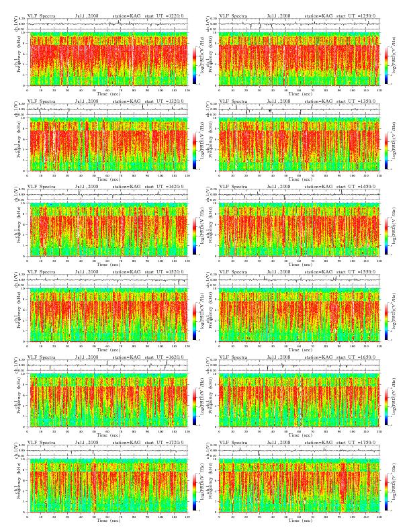The width and height of the screenshot is (411, 532).
Task: Click the ch.1 waveform strip above the 1750 spectrogram
Action: pos(299,451)
